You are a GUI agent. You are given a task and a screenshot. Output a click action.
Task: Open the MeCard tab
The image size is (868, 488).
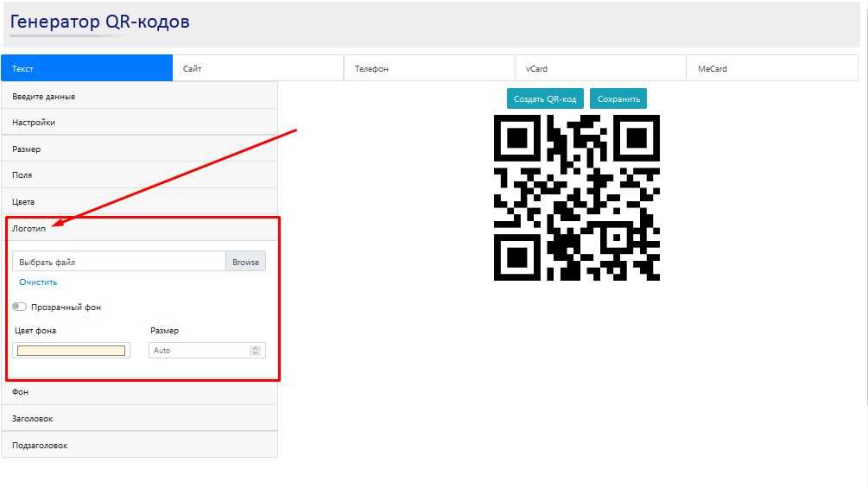[772, 68]
